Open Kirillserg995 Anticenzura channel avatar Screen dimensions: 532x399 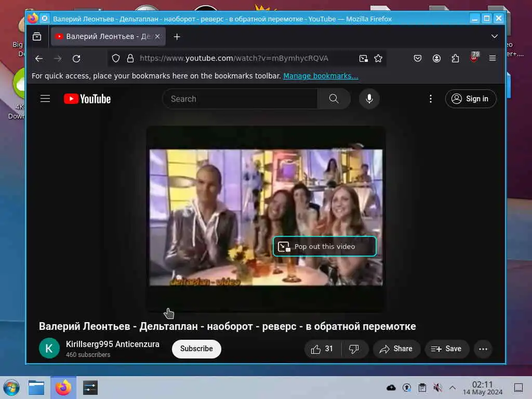pyautogui.click(x=49, y=349)
